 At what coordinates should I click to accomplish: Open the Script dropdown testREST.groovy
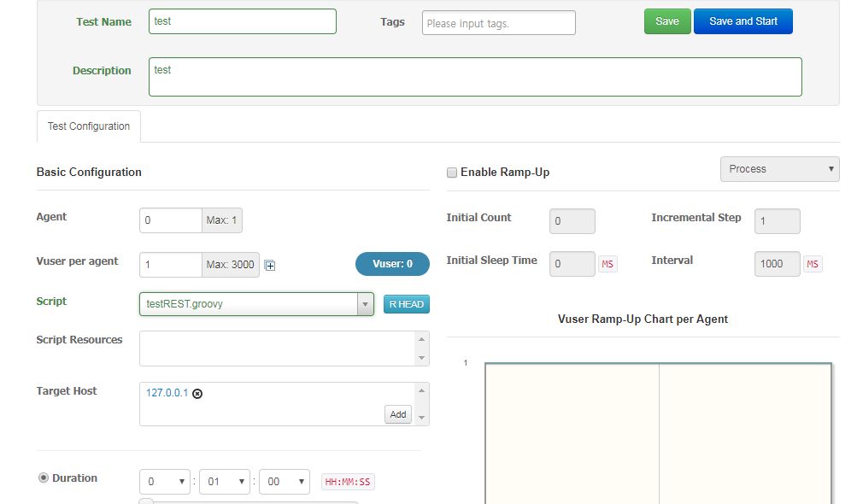pos(256,304)
